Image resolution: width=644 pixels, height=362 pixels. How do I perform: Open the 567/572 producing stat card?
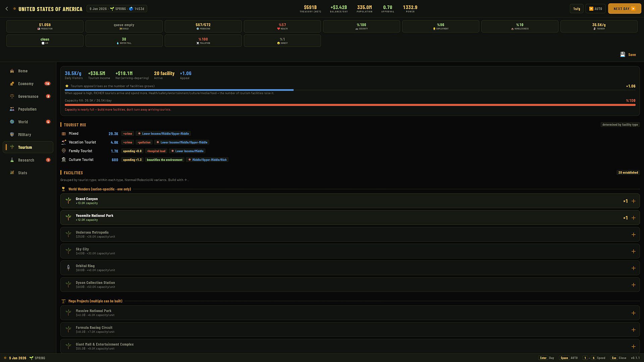tap(203, 26)
